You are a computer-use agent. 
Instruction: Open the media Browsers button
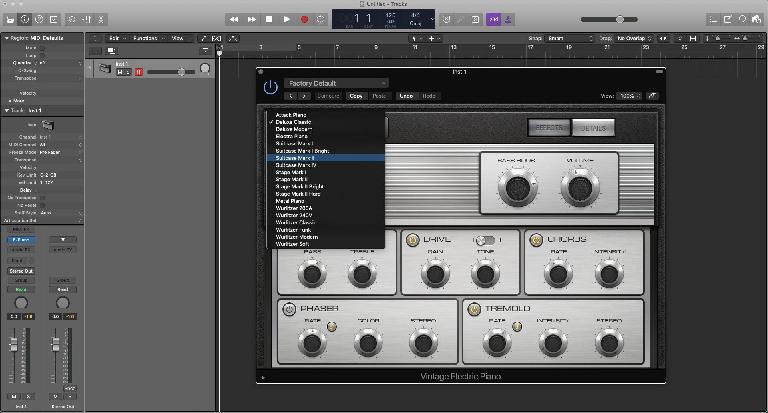click(757, 20)
